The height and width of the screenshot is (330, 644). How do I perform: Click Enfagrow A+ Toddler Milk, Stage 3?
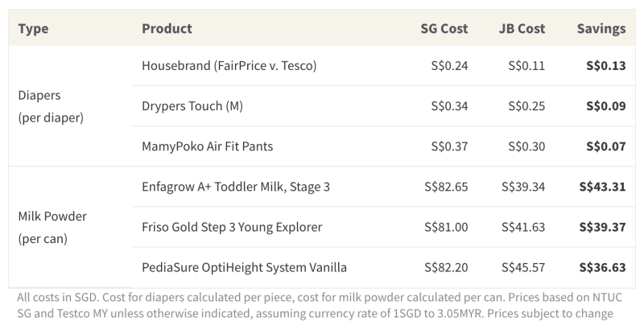click(x=236, y=187)
